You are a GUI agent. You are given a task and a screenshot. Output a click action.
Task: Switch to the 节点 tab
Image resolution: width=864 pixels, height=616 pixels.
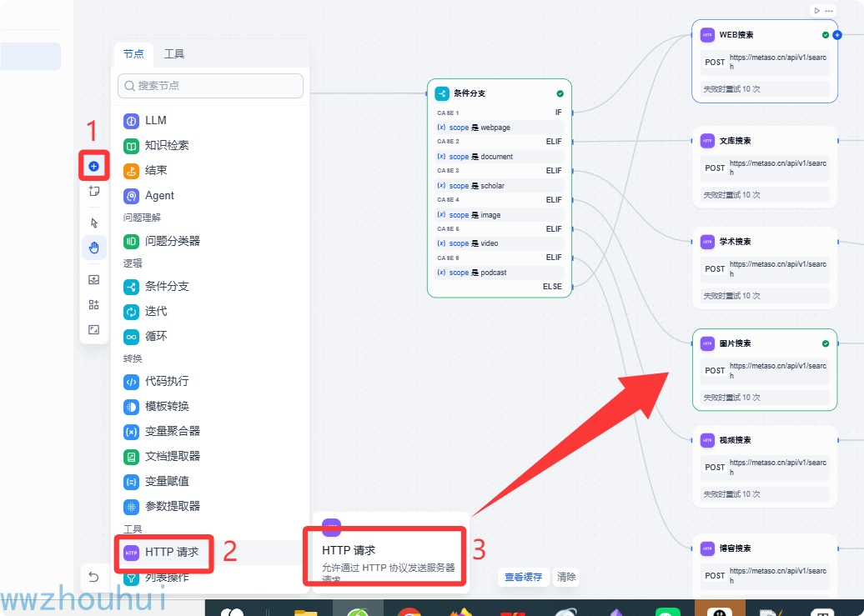click(x=133, y=53)
